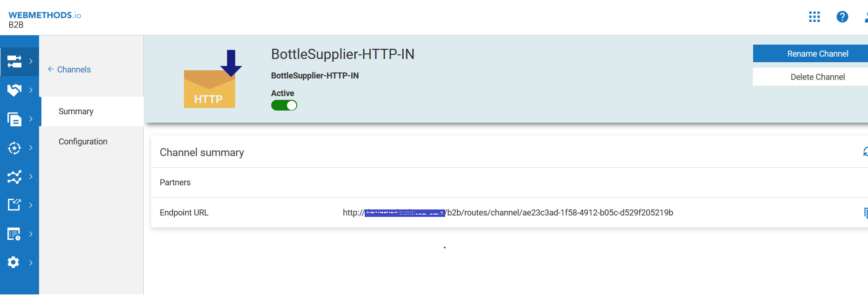Expand the chevron beside the Documents icon
The image size is (868, 300).
pos(31,119)
